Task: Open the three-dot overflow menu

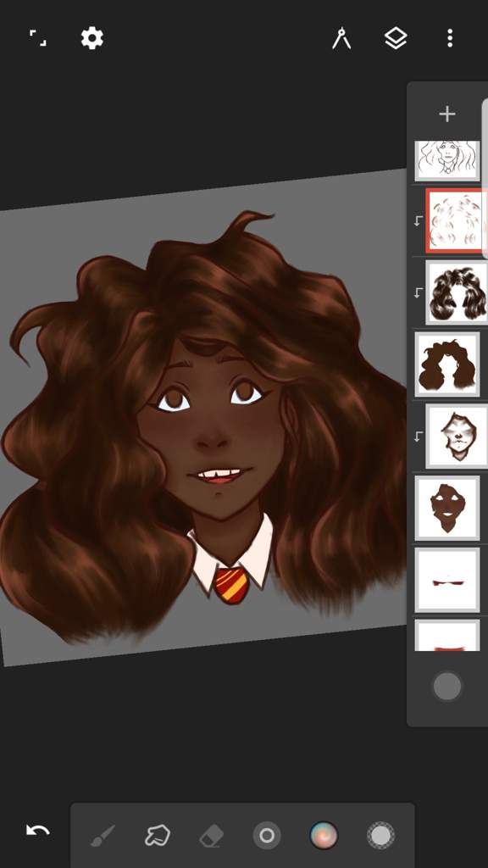Action: pos(450,38)
